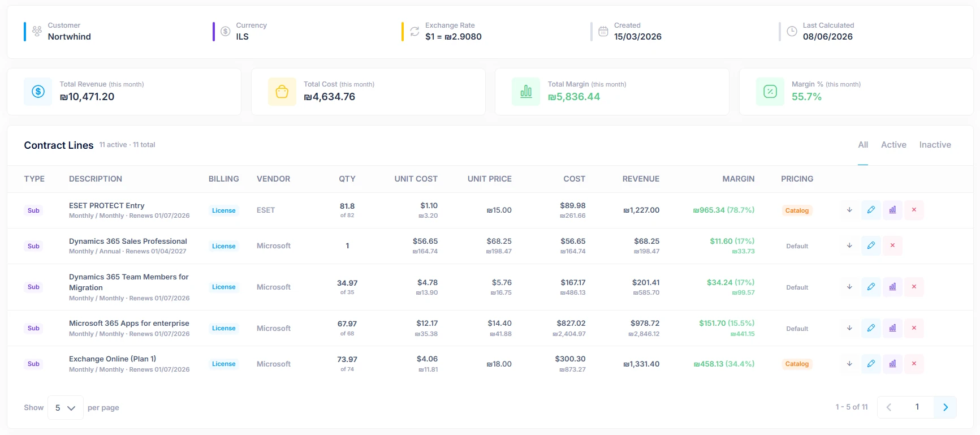The width and height of the screenshot is (980, 435).
Task: Sort by DESCRIPTION column header
Action: tap(96, 179)
